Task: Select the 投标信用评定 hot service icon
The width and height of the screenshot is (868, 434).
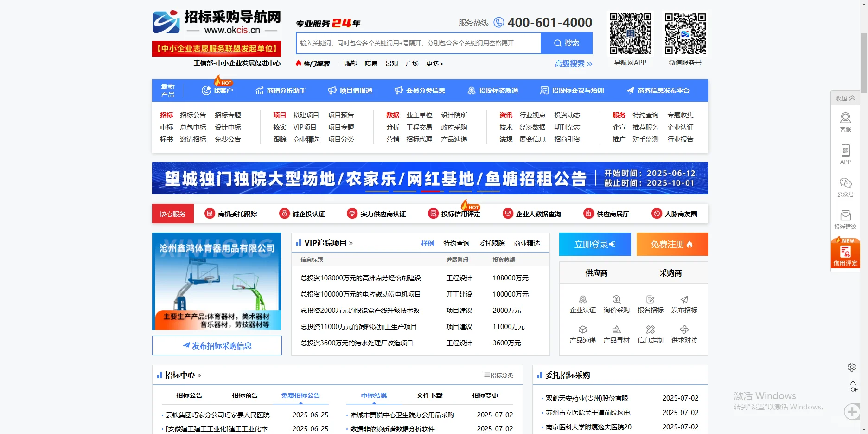Action: pos(434,214)
